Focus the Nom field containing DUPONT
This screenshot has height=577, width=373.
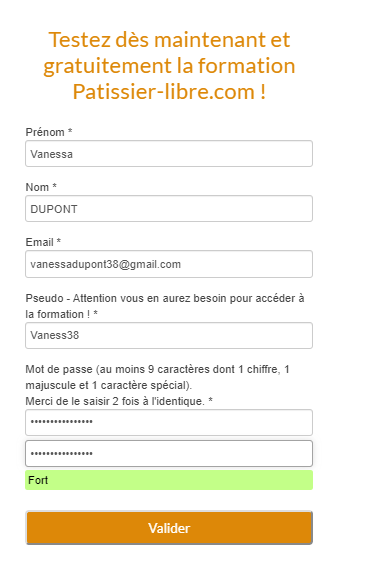(169, 209)
